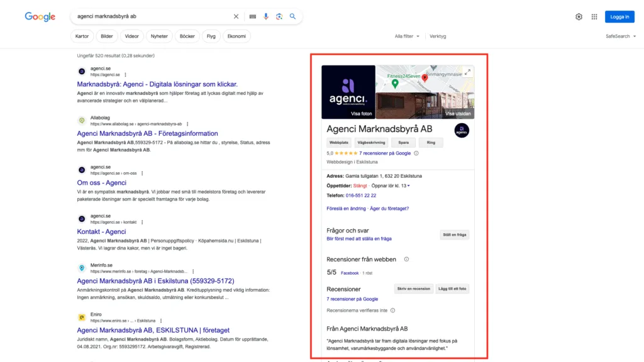Open the SafeSearch dropdown
The width and height of the screenshot is (644, 362).
click(x=621, y=36)
